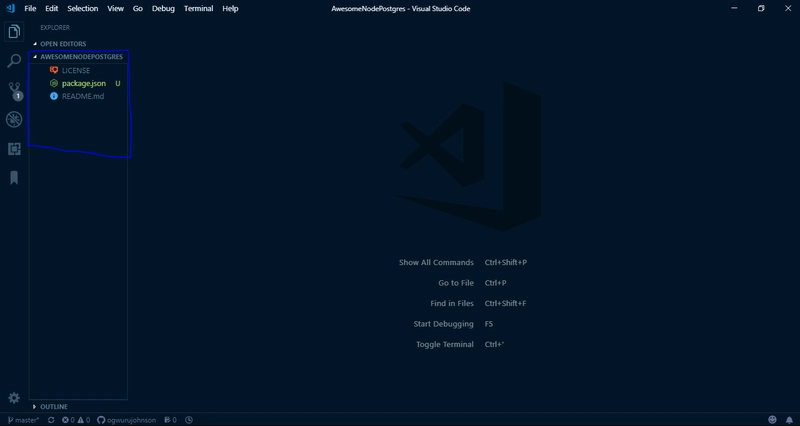Close the VS Code window
800x426 pixels.
[788, 8]
